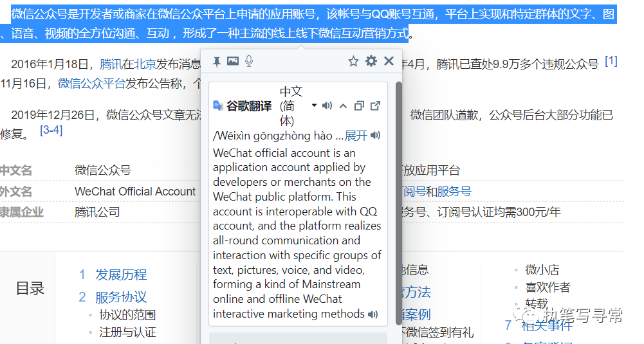Open the 服务号 link
644x344 pixels.
pyautogui.click(x=454, y=192)
